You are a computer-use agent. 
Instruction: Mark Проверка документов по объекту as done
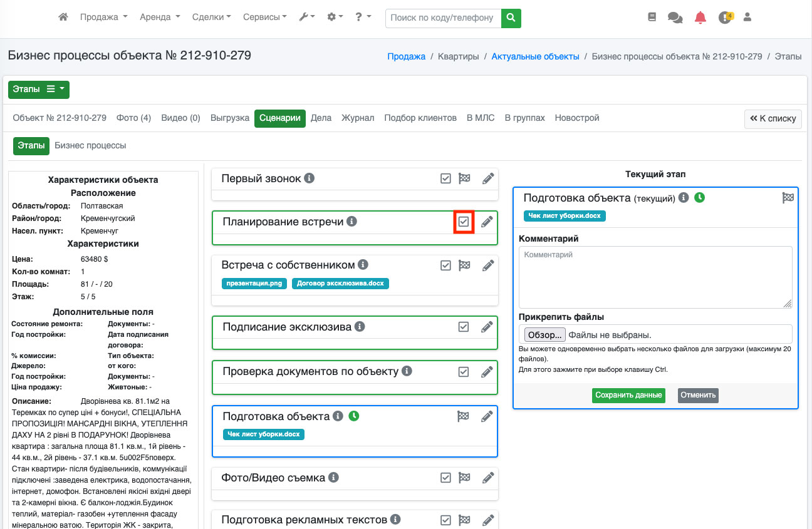[x=464, y=372]
